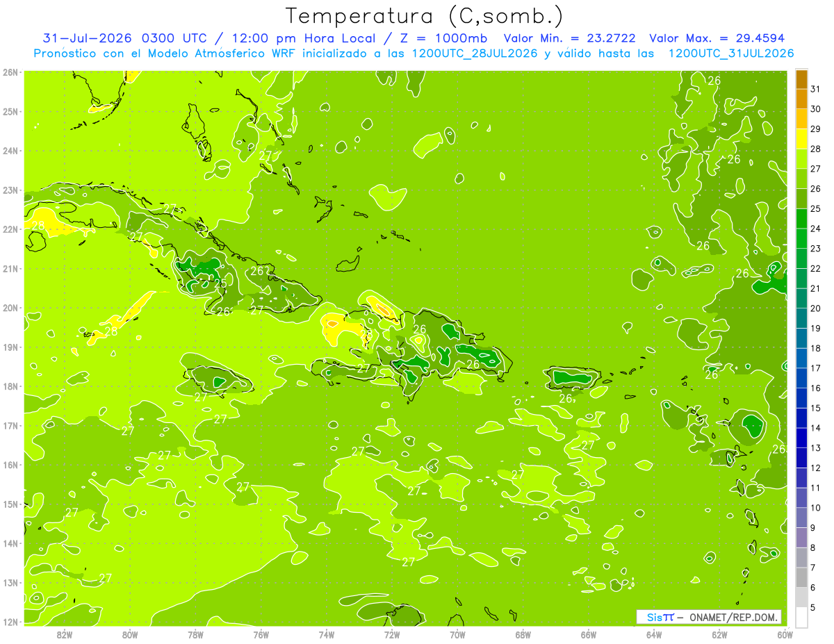834x644 pixels.
Task: Click the "23N" latitude axis label
Action: pyautogui.click(x=10, y=190)
